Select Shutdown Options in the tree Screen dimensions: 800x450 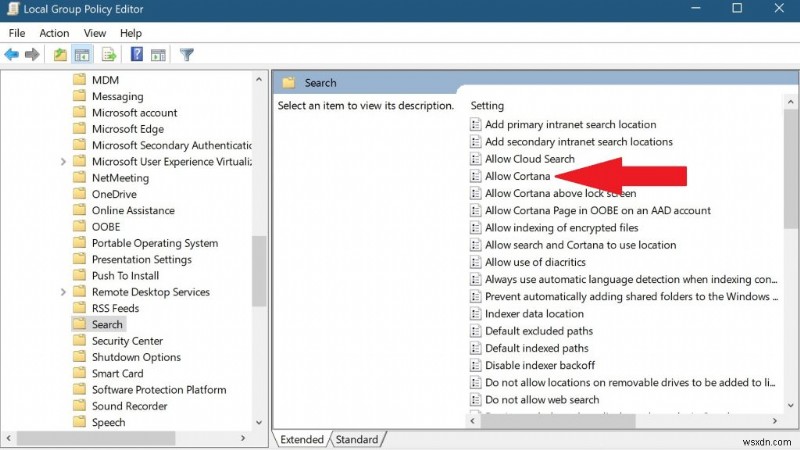click(136, 357)
